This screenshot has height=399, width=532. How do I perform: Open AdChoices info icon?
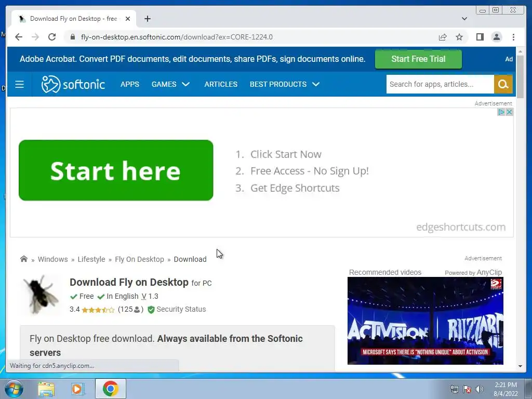(501, 112)
